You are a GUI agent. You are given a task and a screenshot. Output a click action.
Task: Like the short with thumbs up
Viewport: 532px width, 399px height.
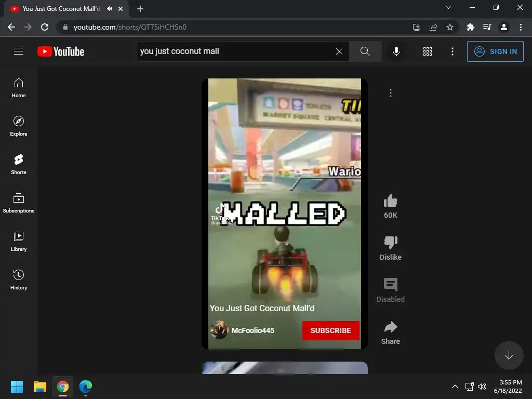(391, 201)
